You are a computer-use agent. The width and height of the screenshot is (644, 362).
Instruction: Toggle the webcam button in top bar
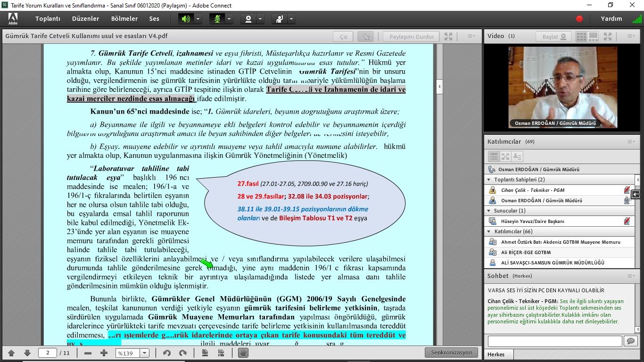pyautogui.click(x=248, y=19)
